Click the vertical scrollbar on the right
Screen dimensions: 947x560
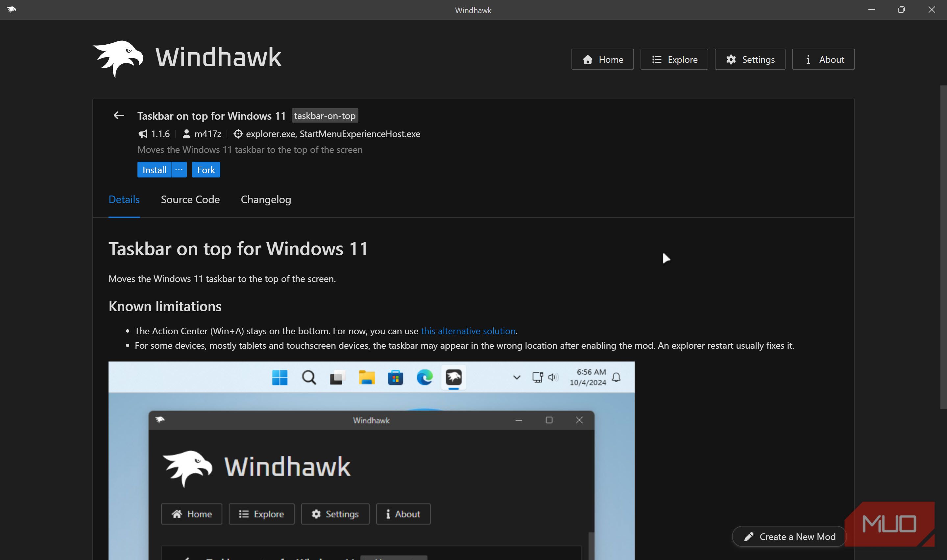tap(943, 247)
